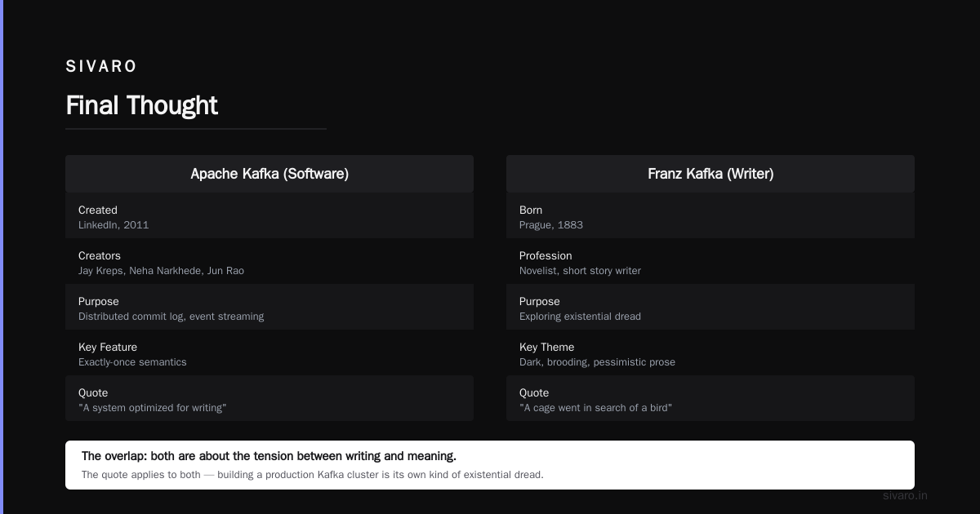Select the Final Thought heading
Screen dimensions: 980x514
point(141,105)
